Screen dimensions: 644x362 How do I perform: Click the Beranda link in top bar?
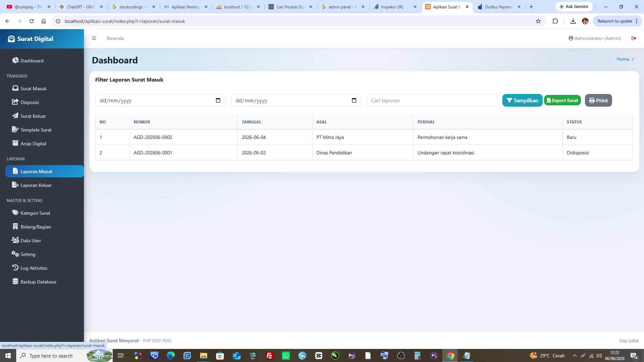pyautogui.click(x=115, y=38)
